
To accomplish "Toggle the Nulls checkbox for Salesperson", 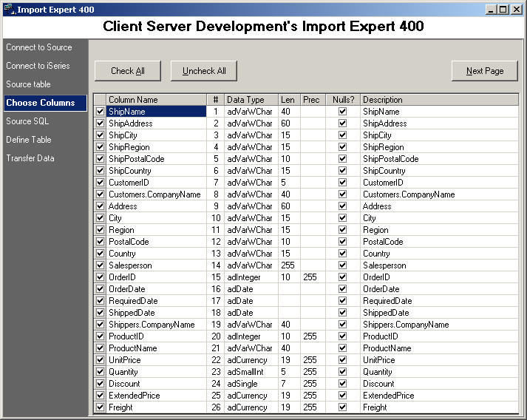I will coord(342,265).
